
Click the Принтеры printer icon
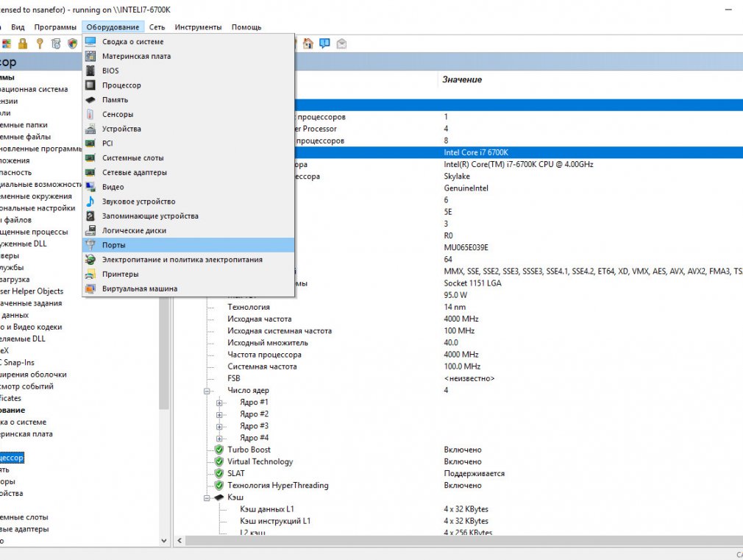tap(90, 274)
